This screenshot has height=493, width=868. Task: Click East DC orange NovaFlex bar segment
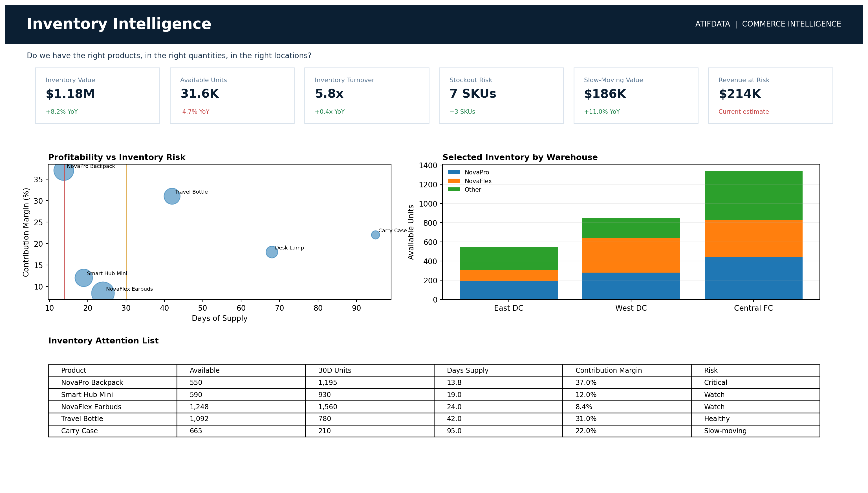(508, 275)
